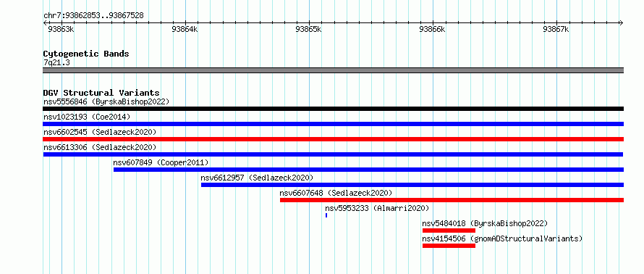
Task: Click the 7q21.3 band label
Action: [56, 62]
